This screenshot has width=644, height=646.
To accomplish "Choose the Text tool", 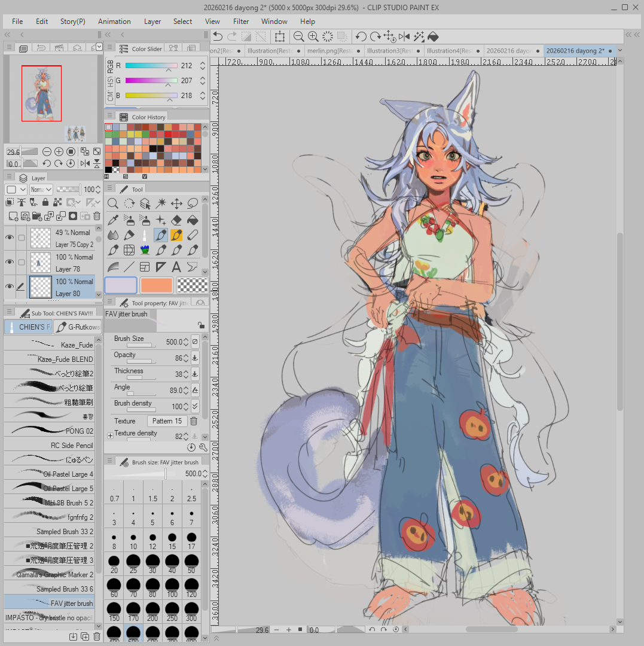I will [176, 267].
